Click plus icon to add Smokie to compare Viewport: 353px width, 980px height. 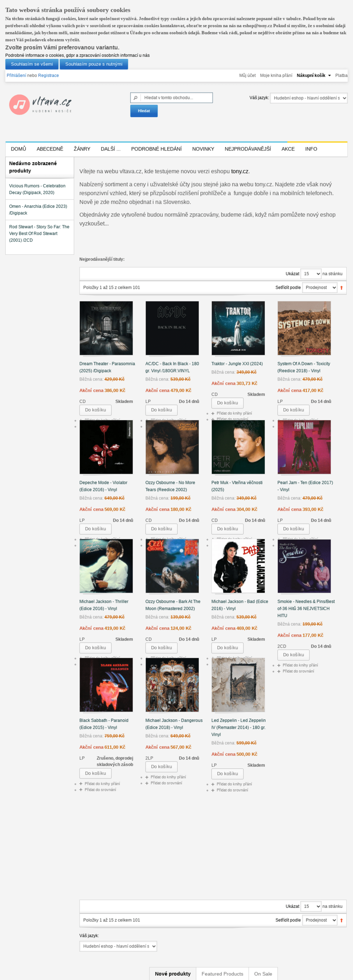point(279,671)
